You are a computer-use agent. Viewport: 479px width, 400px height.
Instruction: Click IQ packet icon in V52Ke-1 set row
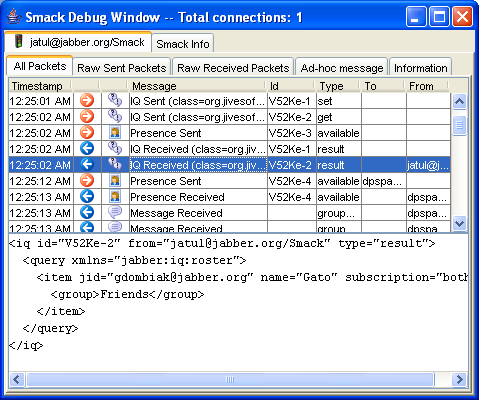point(115,100)
